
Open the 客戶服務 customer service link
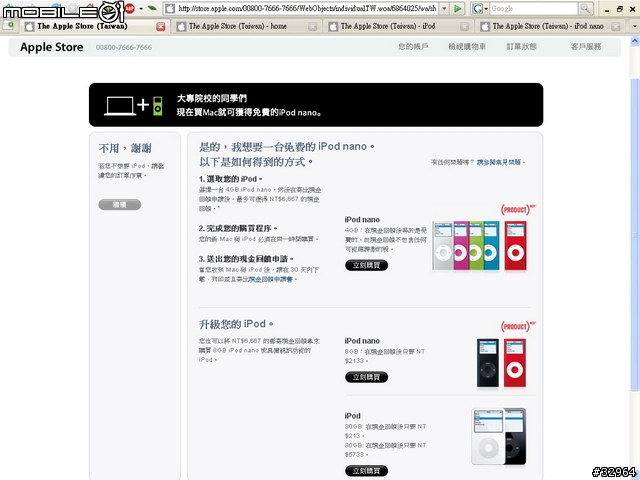[586, 47]
